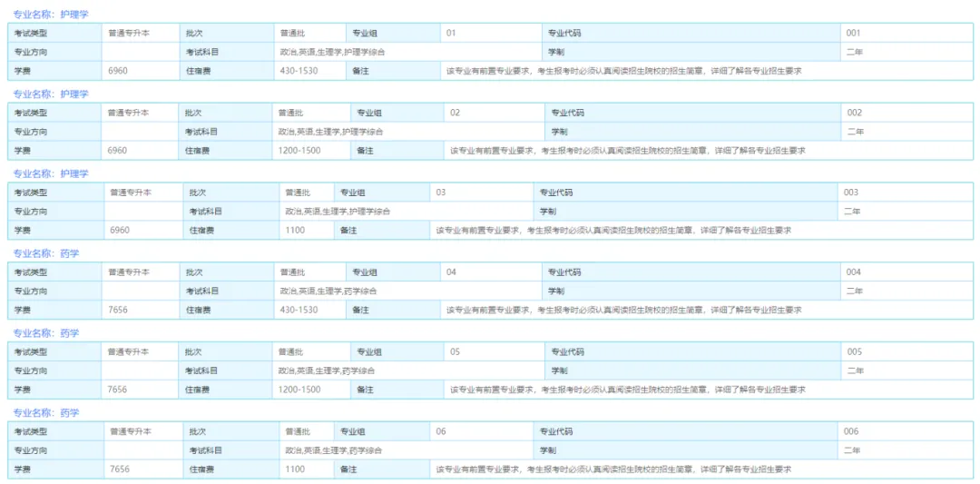Select the major code cell 006
980x484 pixels.
pyautogui.click(x=850, y=431)
